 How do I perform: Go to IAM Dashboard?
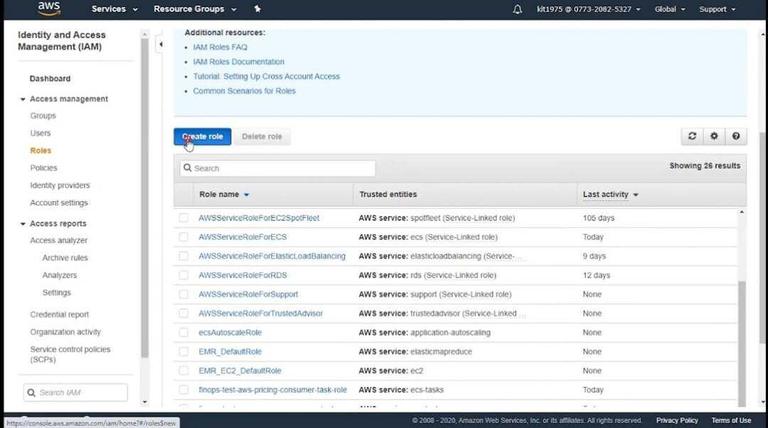[50, 78]
